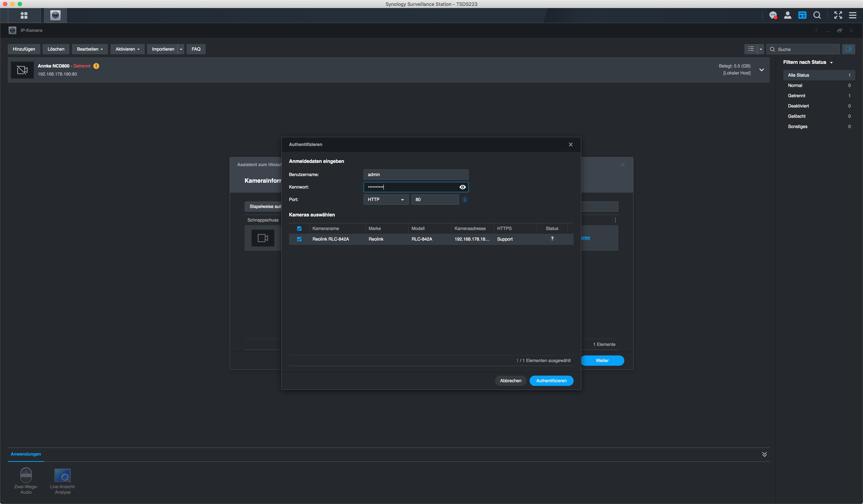Show password with the eye icon

pyautogui.click(x=462, y=187)
